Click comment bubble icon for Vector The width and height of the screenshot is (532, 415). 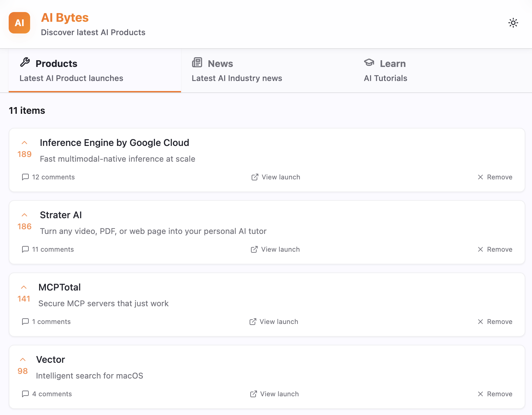coord(25,394)
